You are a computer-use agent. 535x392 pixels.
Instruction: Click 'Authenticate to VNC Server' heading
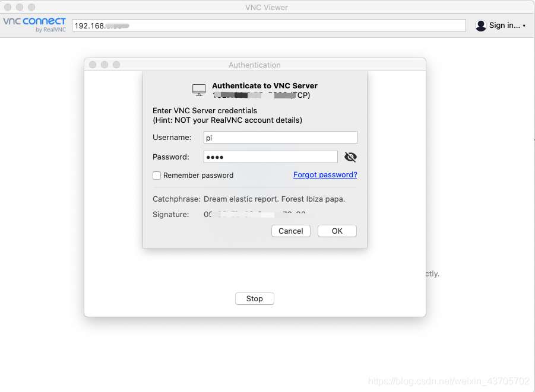pyautogui.click(x=265, y=85)
